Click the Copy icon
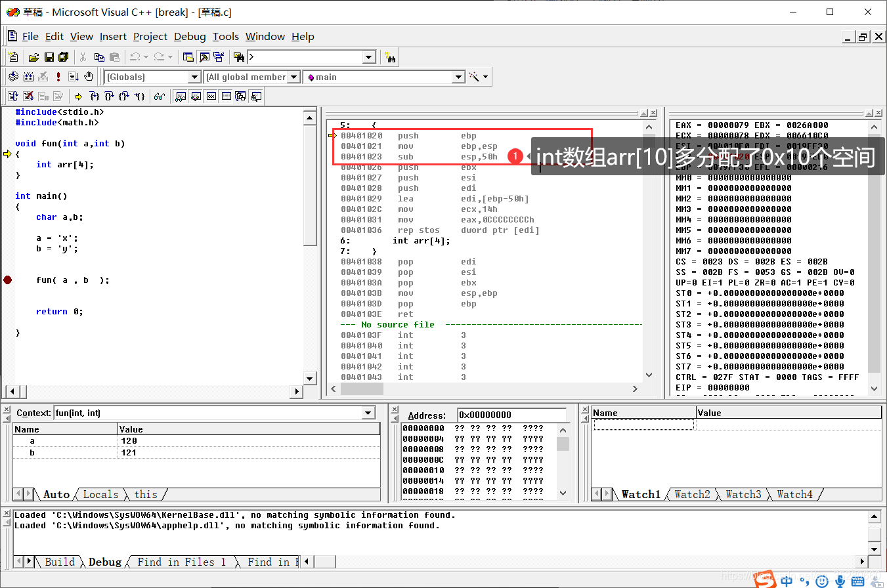The image size is (887, 588). coord(99,57)
